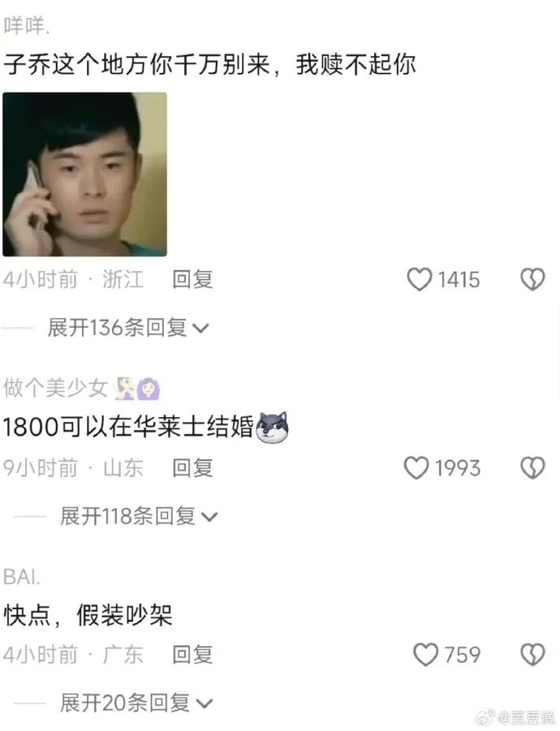Reply to the 山东 comment
This screenshot has width=560, height=731.
[x=192, y=467]
